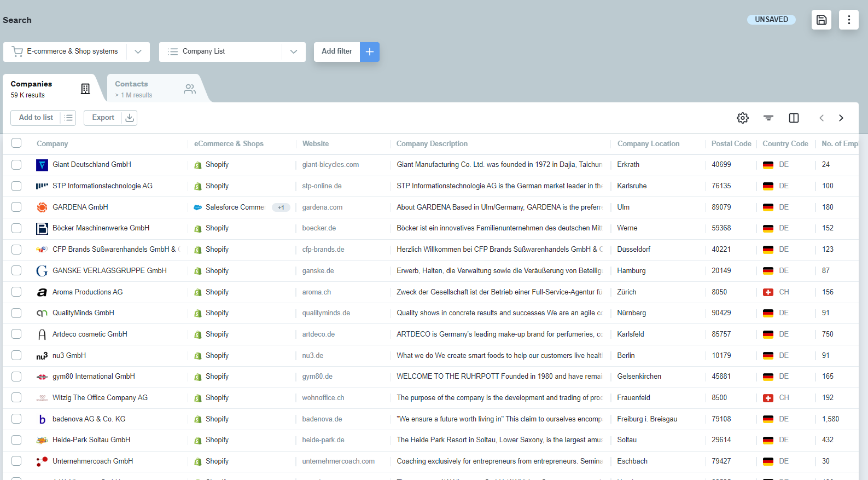Click the Giant Deutschland GmbH logo

(42, 165)
